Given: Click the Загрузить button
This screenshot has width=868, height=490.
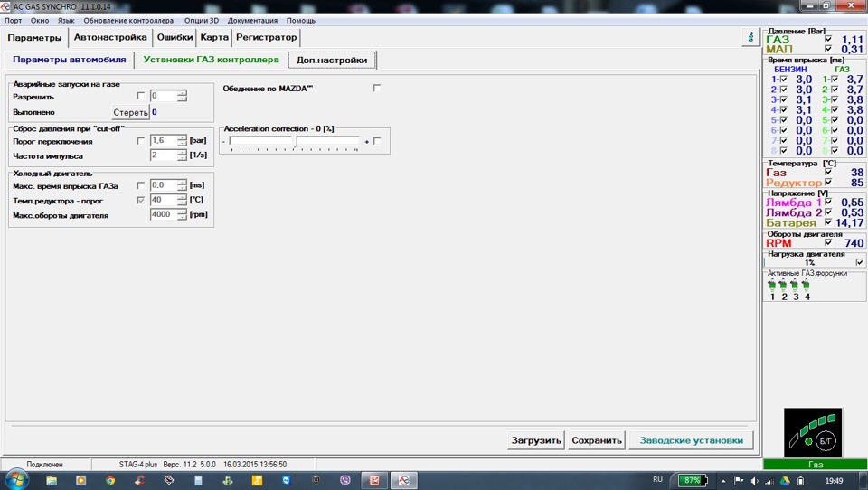Looking at the screenshot, I should pyautogui.click(x=536, y=440).
